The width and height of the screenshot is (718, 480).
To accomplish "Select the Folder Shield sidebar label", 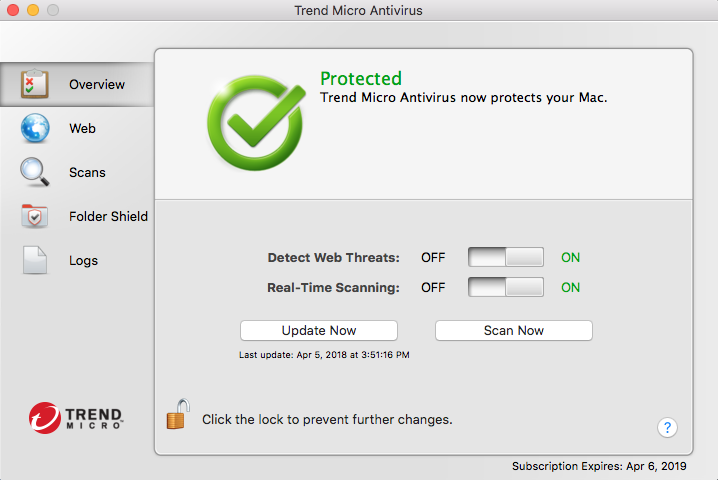I will click(108, 216).
